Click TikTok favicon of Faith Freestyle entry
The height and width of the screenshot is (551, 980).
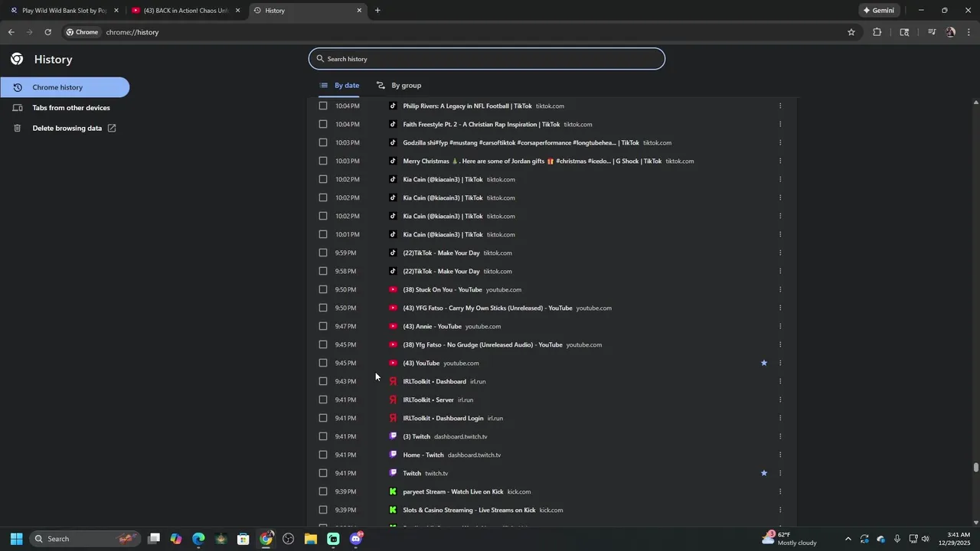click(x=393, y=125)
